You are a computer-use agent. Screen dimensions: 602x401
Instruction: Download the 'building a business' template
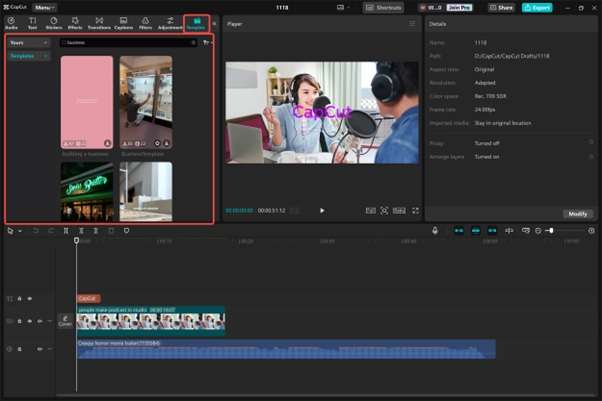tap(108, 143)
